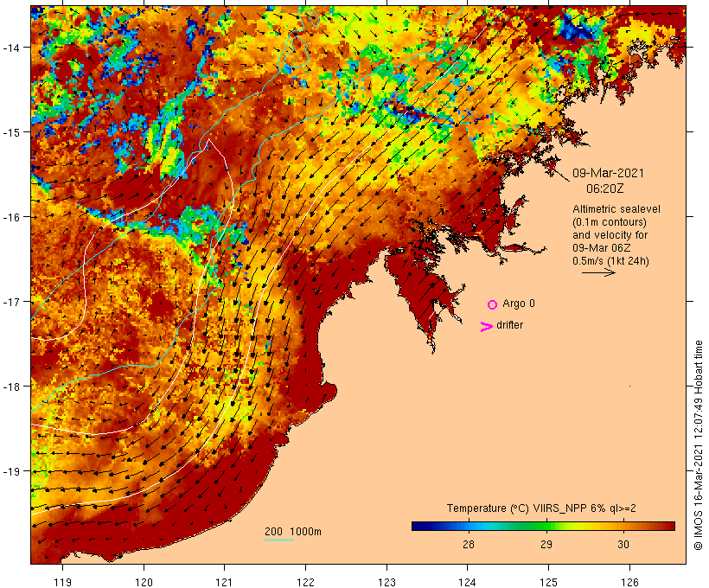The height and width of the screenshot is (588, 709).
Task: Click longitude axis label 125
Action: coord(548,582)
